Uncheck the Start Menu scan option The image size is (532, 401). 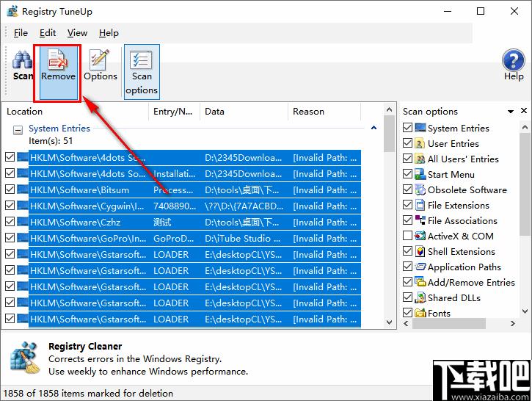click(x=407, y=174)
